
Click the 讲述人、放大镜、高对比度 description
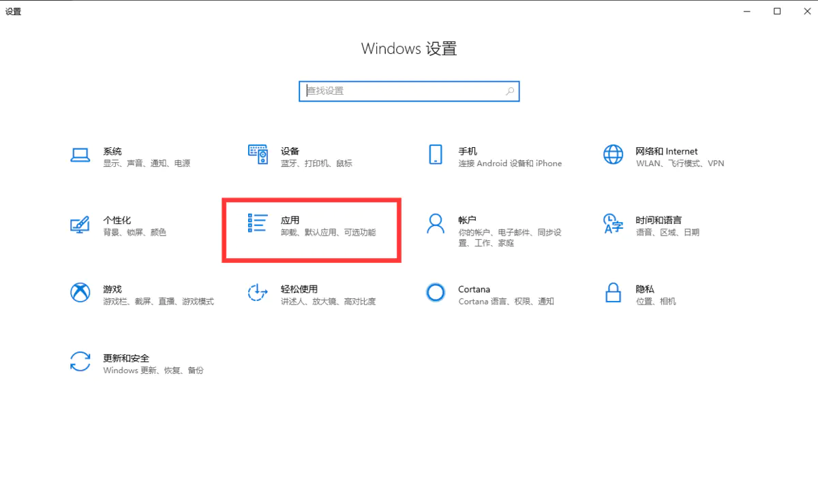(x=328, y=301)
